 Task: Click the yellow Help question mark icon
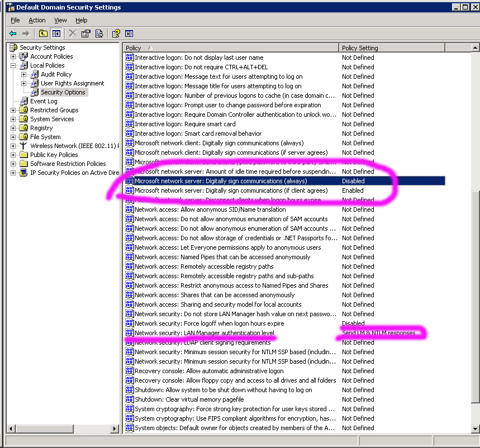pyautogui.click(x=116, y=34)
